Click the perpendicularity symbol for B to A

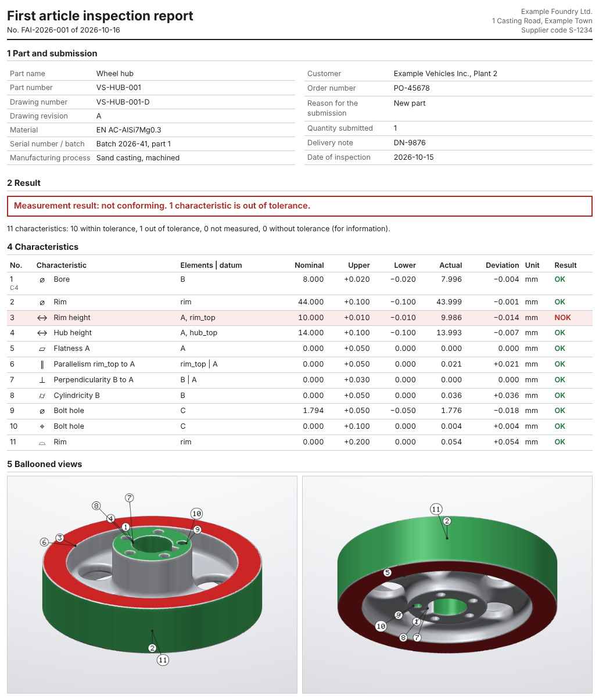[x=42, y=380]
